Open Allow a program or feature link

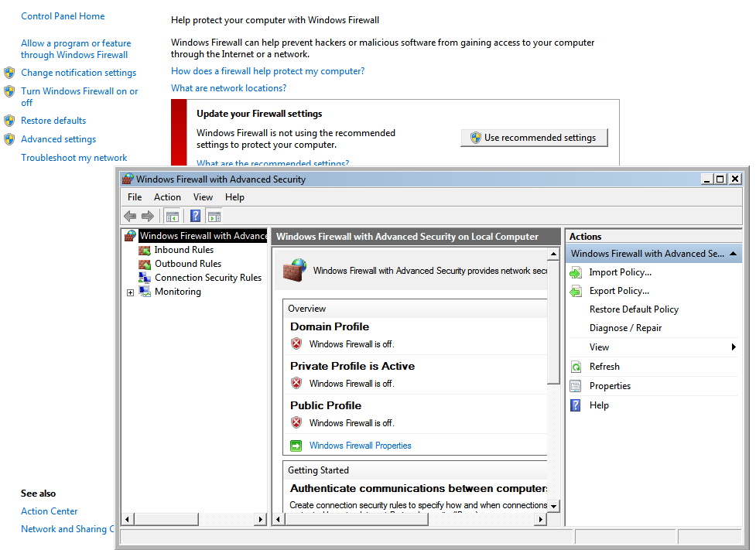click(x=76, y=50)
